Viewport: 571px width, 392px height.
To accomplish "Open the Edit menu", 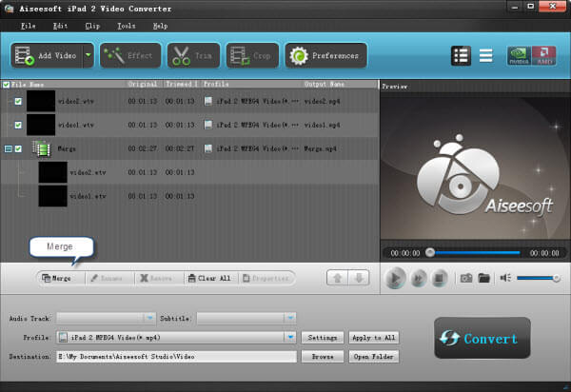I will tap(60, 26).
